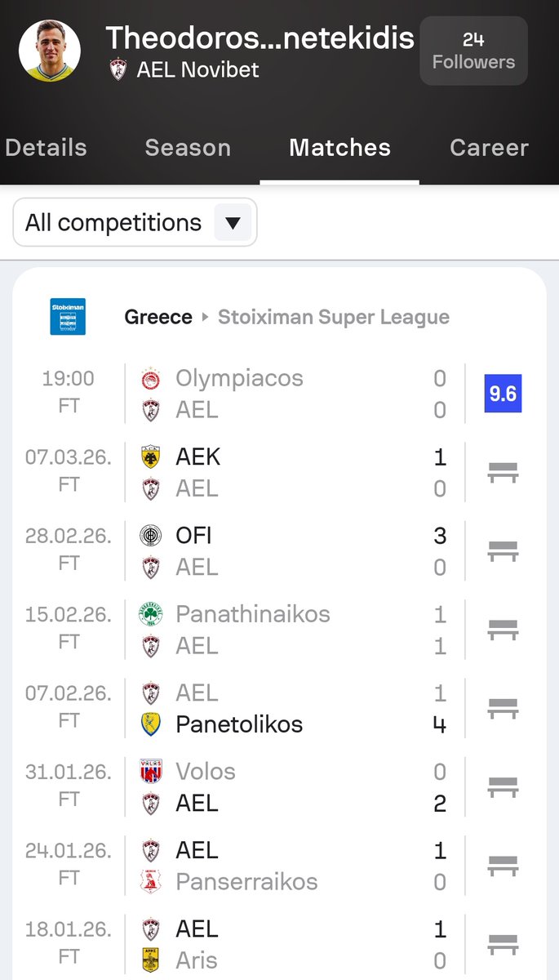Go to the Career tab
The height and width of the screenshot is (980, 559).
click(x=489, y=148)
